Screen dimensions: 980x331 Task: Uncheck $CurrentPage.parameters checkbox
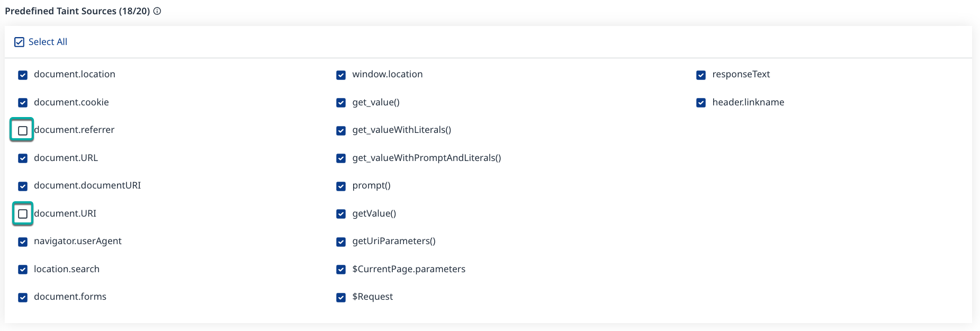[341, 270]
